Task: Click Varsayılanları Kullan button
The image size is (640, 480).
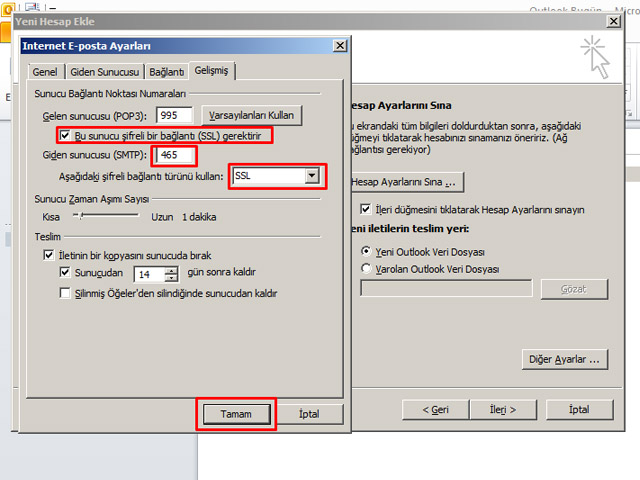Action: (x=253, y=115)
